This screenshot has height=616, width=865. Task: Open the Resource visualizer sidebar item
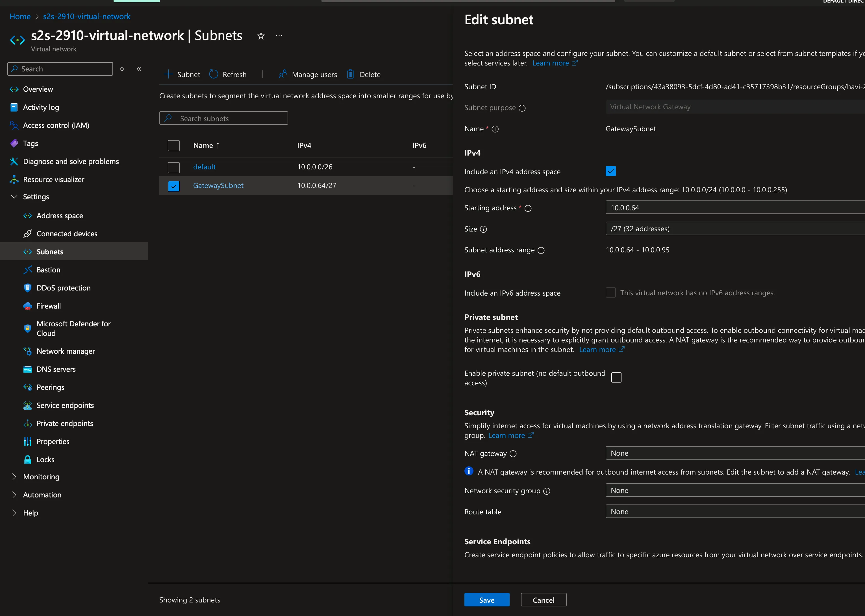pos(54,179)
